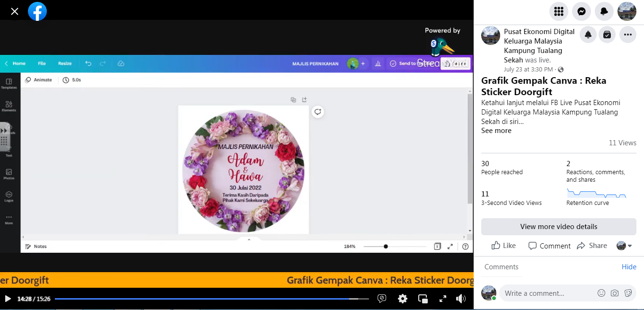This screenshot has height=310, width=644.
Task: Click the 11 Views count
Action: pos(623,143)
